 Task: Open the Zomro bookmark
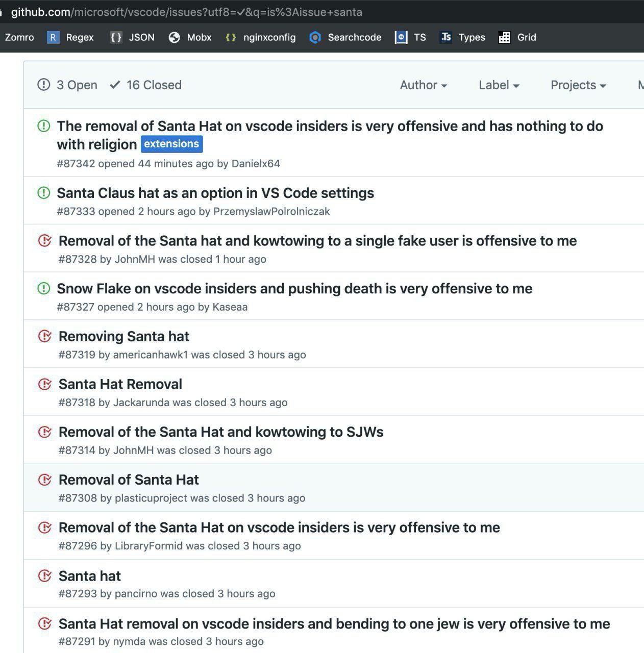pyautogui.click(x=19, y=37)
